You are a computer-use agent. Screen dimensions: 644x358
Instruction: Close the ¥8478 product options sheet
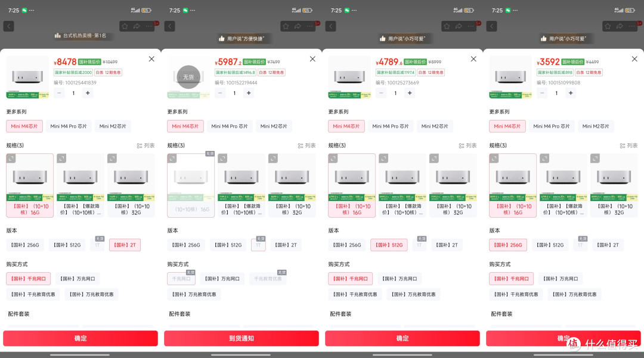pos(151,59)
